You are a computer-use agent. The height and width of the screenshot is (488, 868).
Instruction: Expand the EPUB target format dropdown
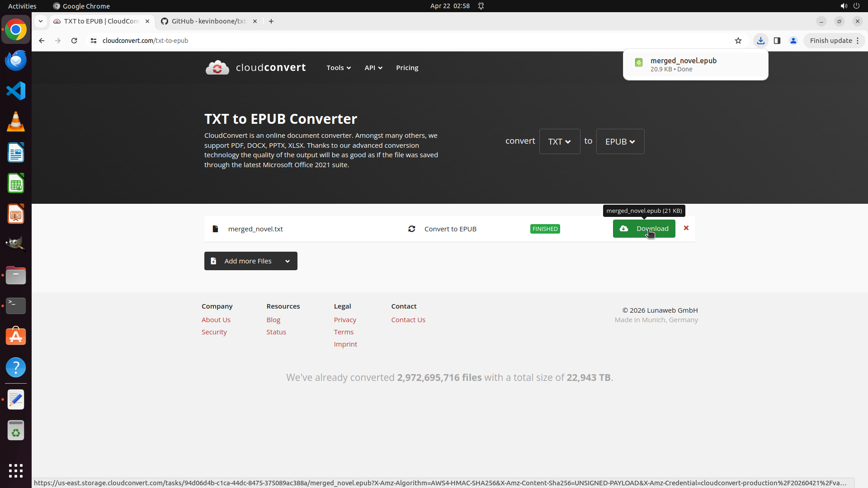coord(620,141)
